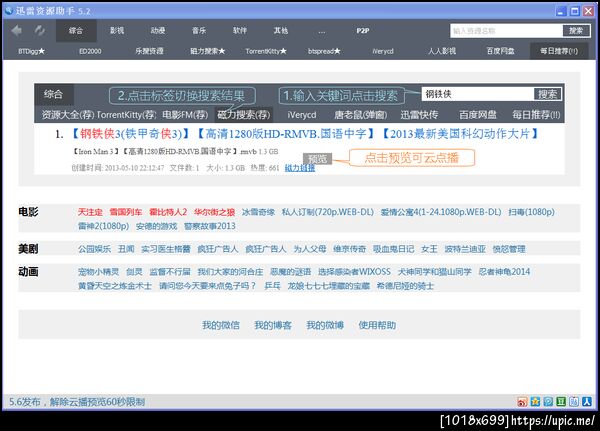Open anime link 忍者神龟2014
The height and width of the screenshot is (431, 600).
504,272
